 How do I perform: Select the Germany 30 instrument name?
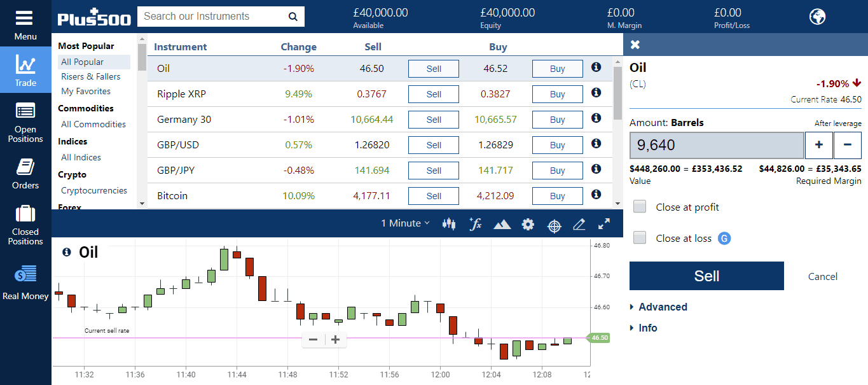click(184, 120)
